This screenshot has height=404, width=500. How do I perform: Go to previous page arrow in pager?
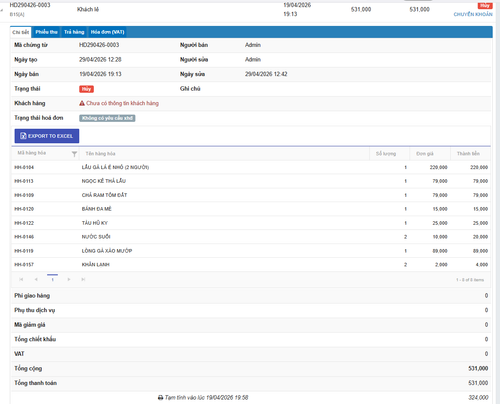(36, 279)
